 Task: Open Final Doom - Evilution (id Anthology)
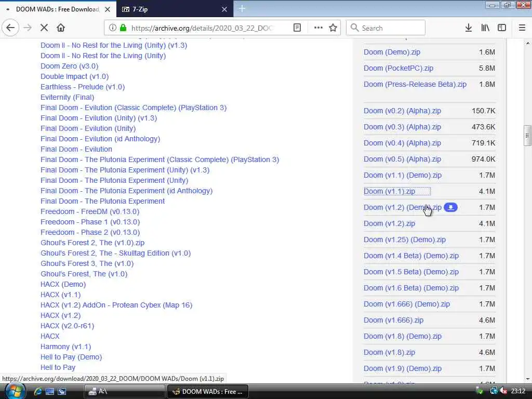[100, 139]
